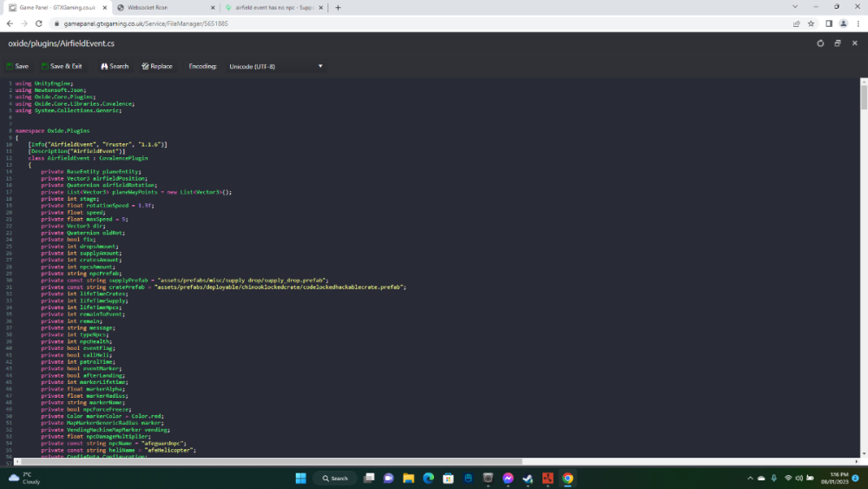Screen dimensions: 868x489
Task: Close the airfield event tab
Action: 320,8
